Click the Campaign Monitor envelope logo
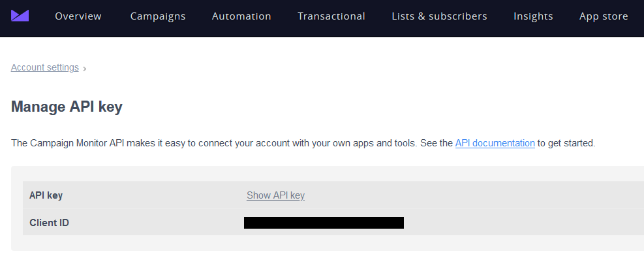This screenshot has height=262, width=644. [20, 16]
